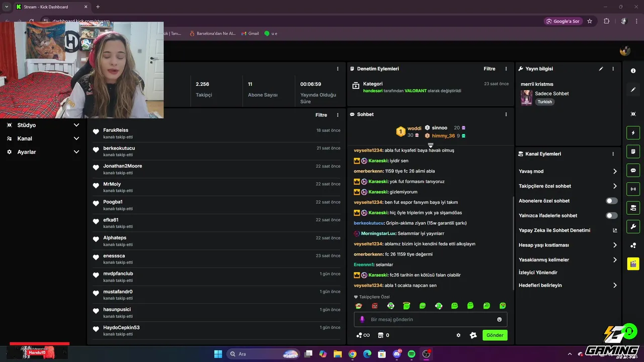This screenshot has height=362, width=644.
Task: Click the star badge icon beside Gönder
Action: tap(473, 335)
